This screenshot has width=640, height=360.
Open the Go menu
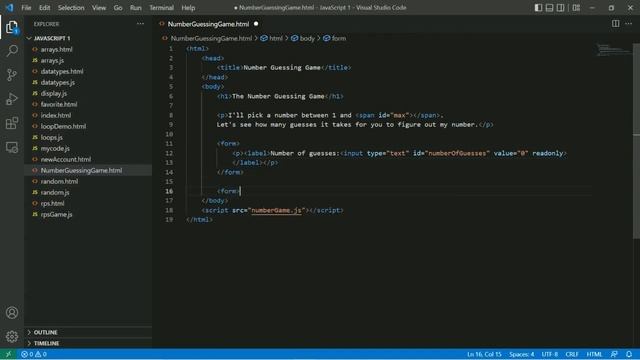(118, 8)
